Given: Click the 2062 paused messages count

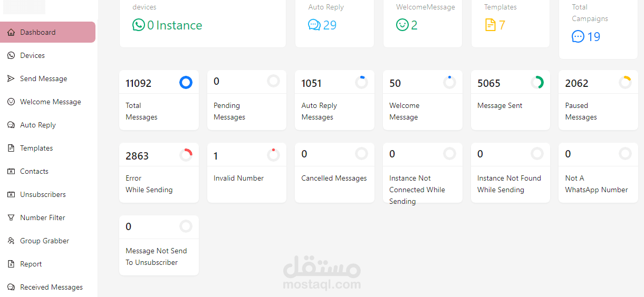Looking at the screenshot, I should (x=576, y=83).
